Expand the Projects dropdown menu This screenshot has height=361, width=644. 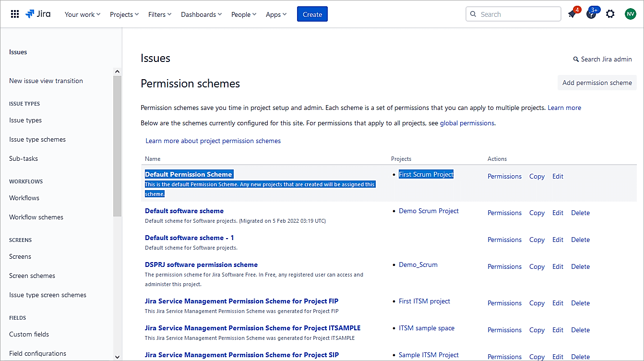click(x=124, y=14)
